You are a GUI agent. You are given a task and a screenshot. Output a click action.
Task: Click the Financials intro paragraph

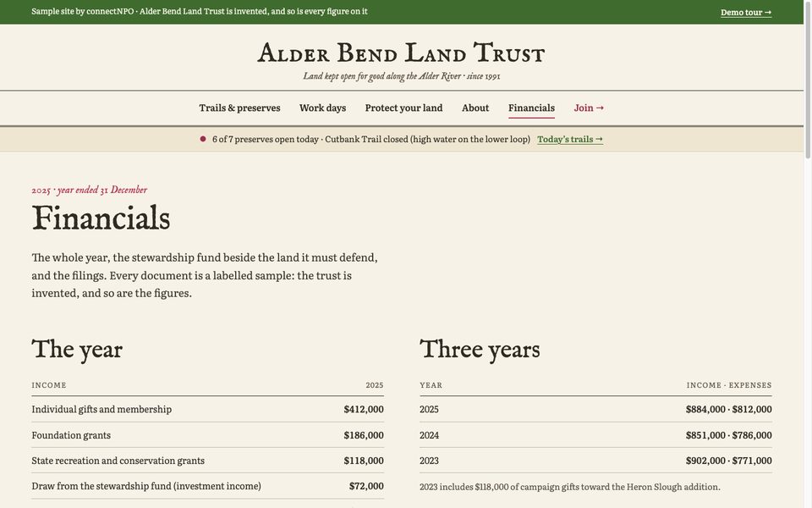point(205,275)
